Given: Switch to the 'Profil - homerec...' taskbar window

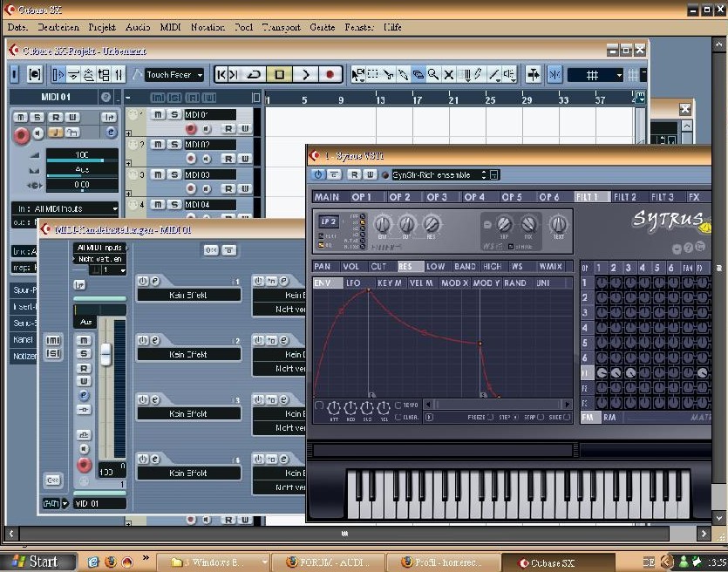Looking at the screenshot, I should click(442, 562).
